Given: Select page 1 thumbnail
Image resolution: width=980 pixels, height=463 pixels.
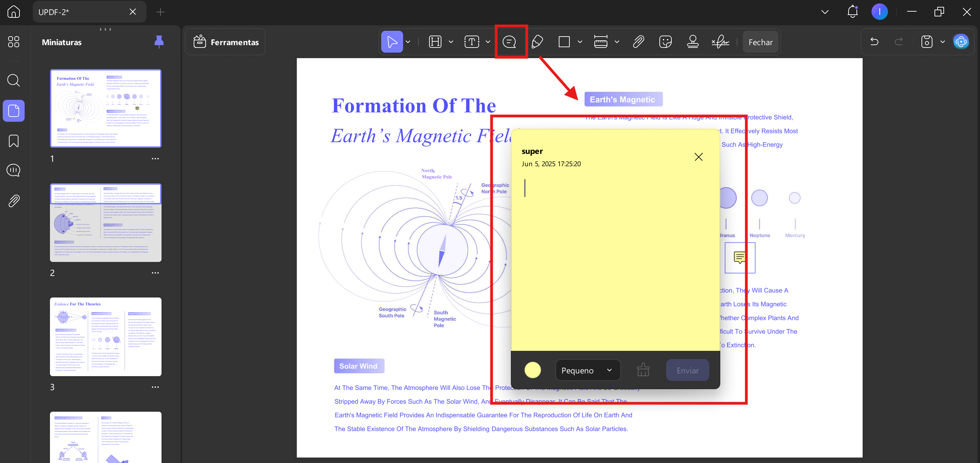Looking at the screenshot, I should pos(106,108).
